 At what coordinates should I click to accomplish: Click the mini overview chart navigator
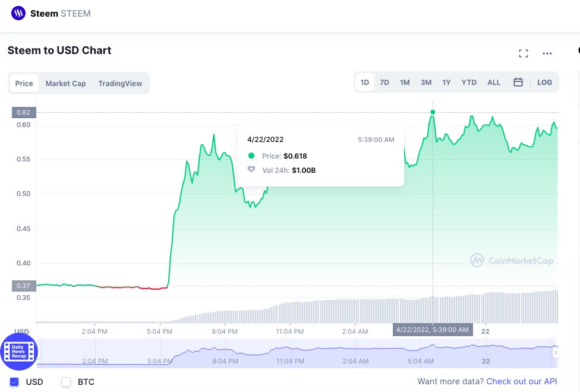[x=296, y=353]
